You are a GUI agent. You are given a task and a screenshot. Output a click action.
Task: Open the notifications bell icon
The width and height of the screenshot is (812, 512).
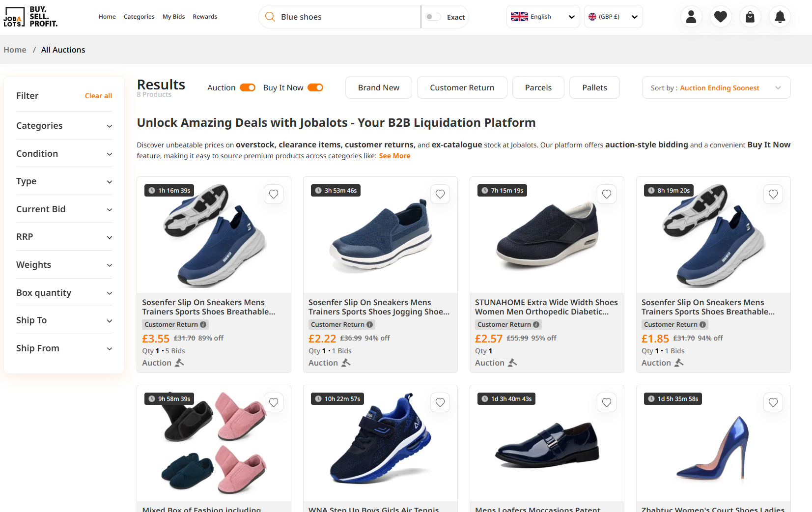click(x=780, y=17)
